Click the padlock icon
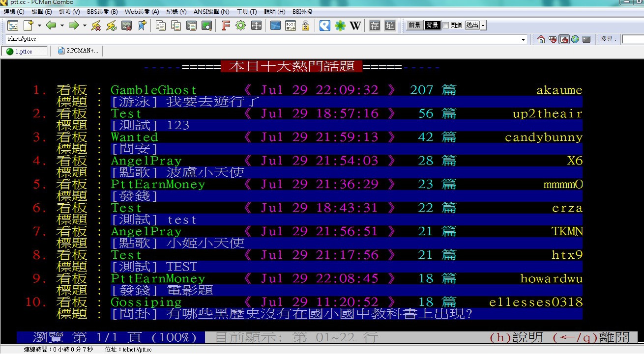This screenshot has width=644, height=354. click(305, 26)
